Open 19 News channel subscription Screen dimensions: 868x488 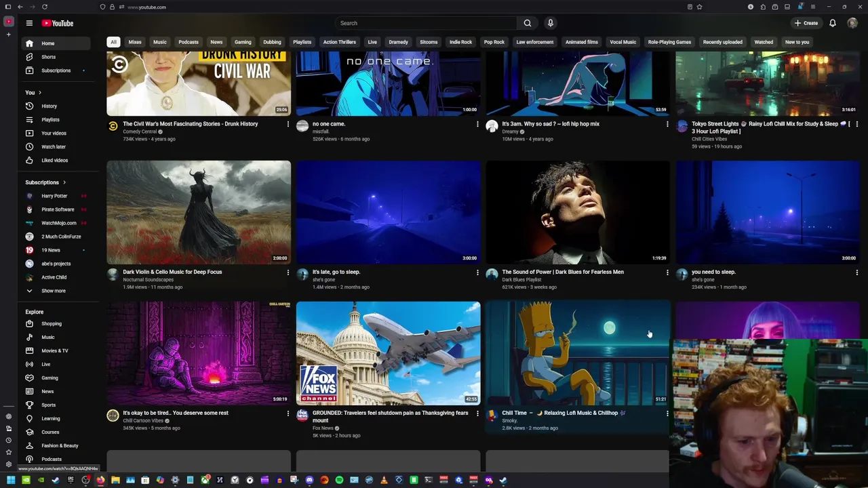[x=54, y=250]
